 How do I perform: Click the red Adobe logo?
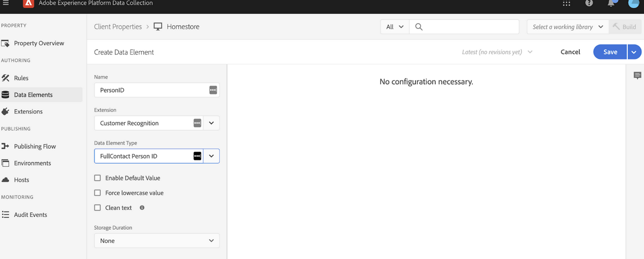pyautogui.click(x=28, y=4)
